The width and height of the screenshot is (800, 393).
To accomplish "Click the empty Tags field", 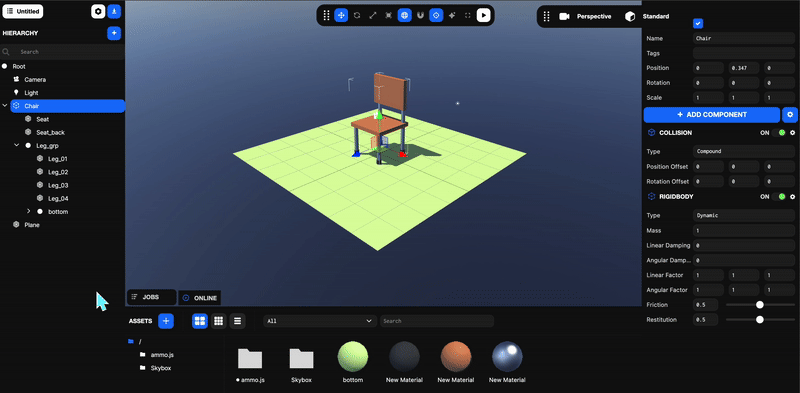I will (x=744, y=53).
